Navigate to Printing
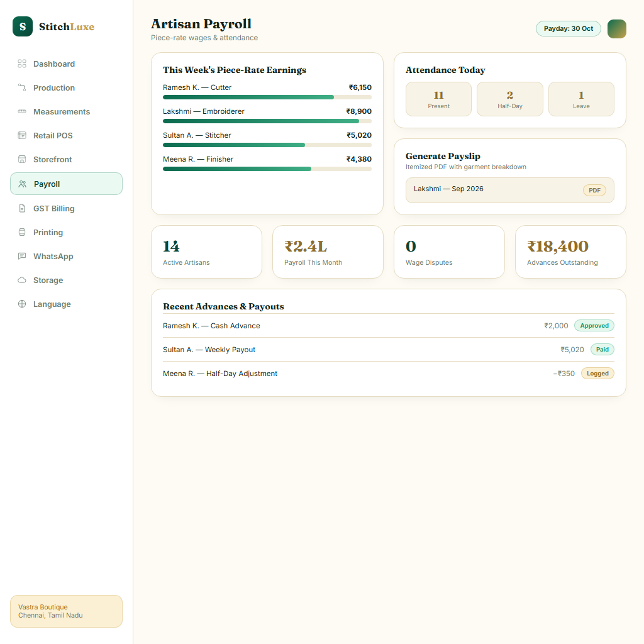The width and height of the screenshot is (644, 644). tap(66, 232)
